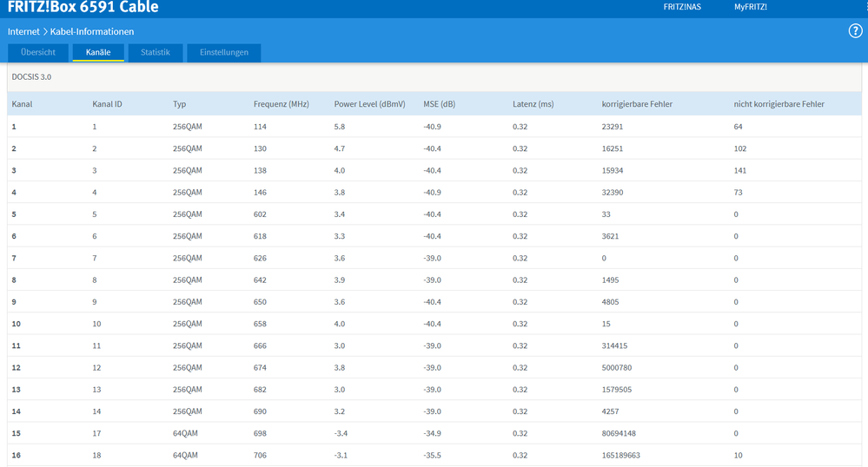Image resolution: width=868 pixels, height=467 pixels.
Task: Select power level value -3.4
Action: point(341,433)
